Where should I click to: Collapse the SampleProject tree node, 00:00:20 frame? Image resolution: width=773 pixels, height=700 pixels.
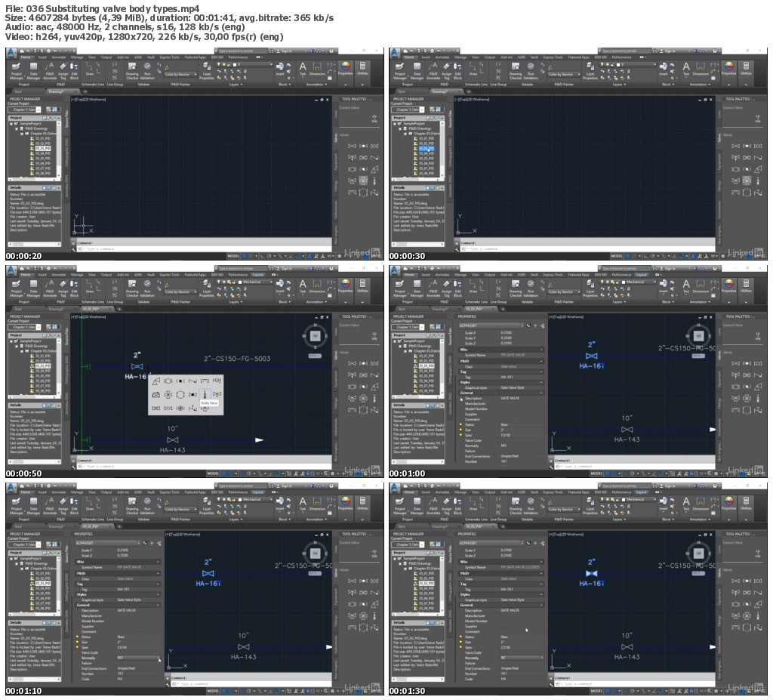point(12,123)
